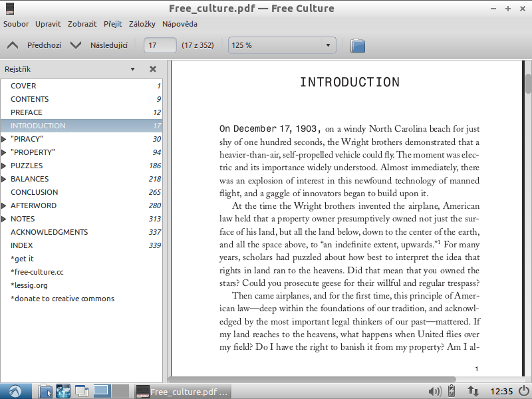Open the Záložky menu

(x=142, y=24)
